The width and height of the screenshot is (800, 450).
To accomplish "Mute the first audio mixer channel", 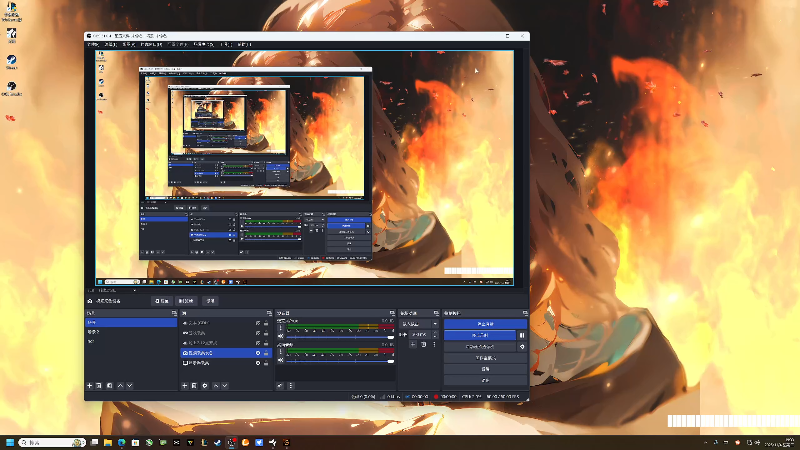I will [281, 336].
